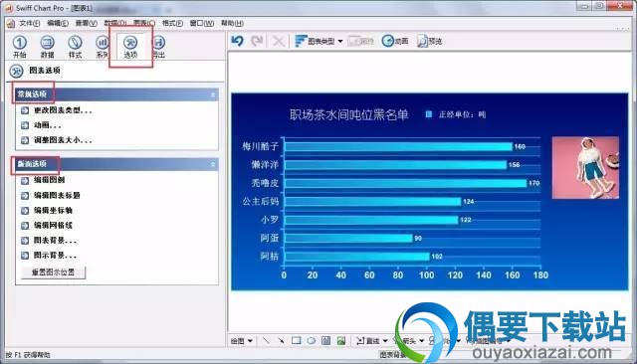This screenshot has width=637, height=364.
Task: Open the 数据 (Data) step icon
Action: pos(47,47)
